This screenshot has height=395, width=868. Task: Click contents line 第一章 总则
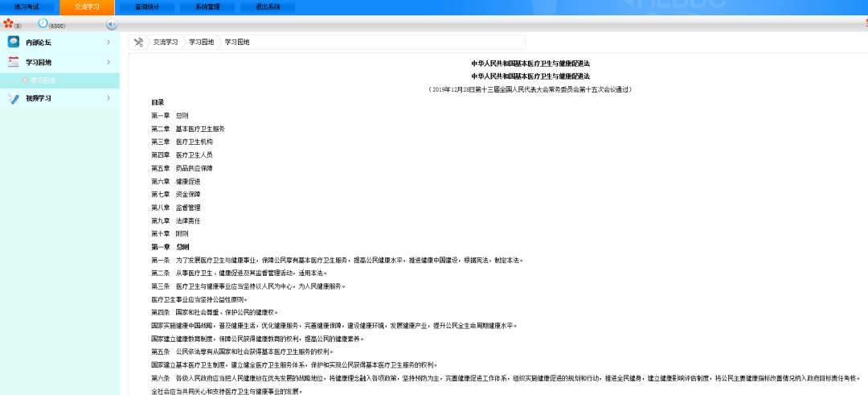170,116
